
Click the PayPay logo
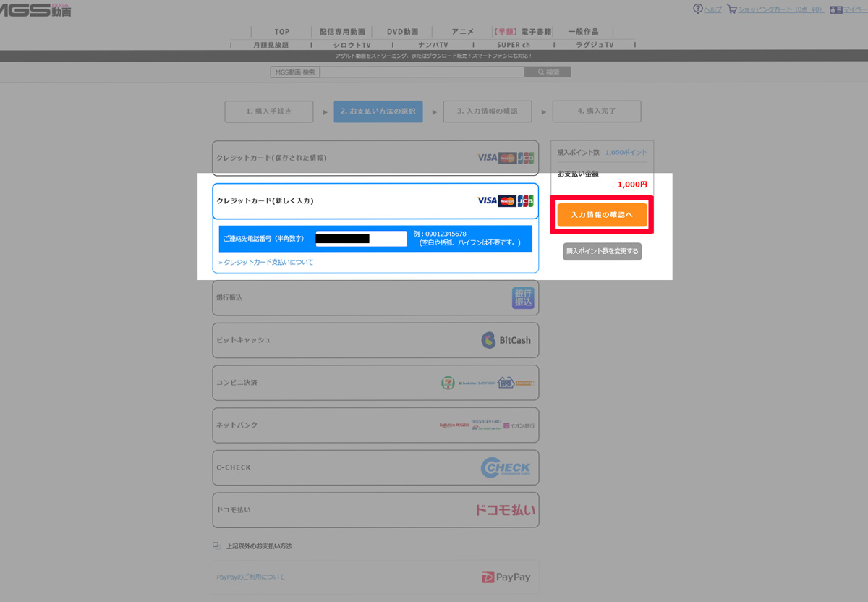pyautogui.click(x=506, y=577)
